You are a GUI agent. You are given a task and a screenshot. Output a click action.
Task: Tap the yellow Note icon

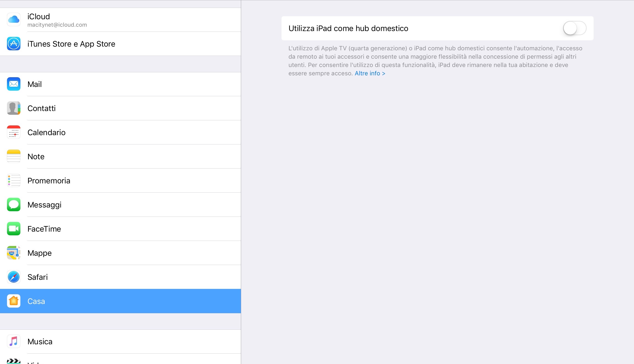coord(13,156)
